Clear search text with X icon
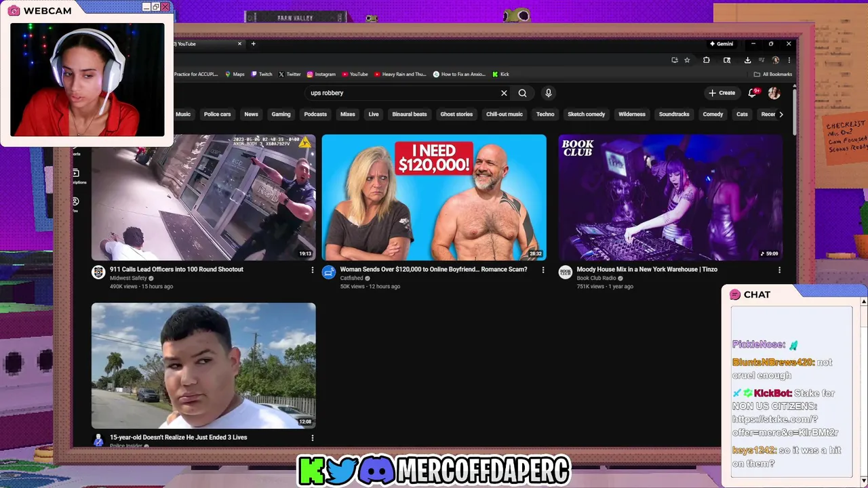The height and width of the screenshot is (488, 868). coord(504,93)
